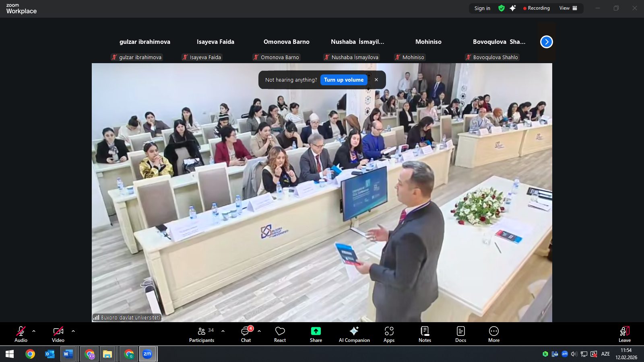The height and width of the screenshot is (362, 644).
Task: Click the Turn up volume button
Action: (344, 80)
